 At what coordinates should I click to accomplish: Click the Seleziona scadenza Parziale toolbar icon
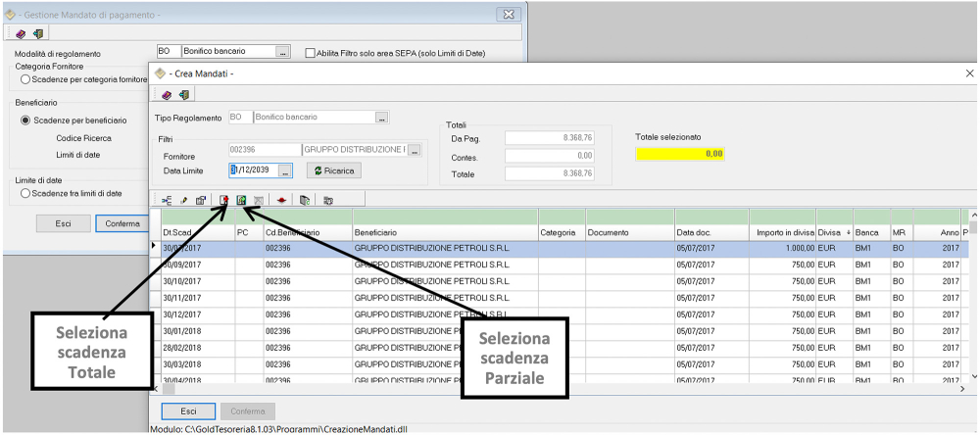(241, 200)
